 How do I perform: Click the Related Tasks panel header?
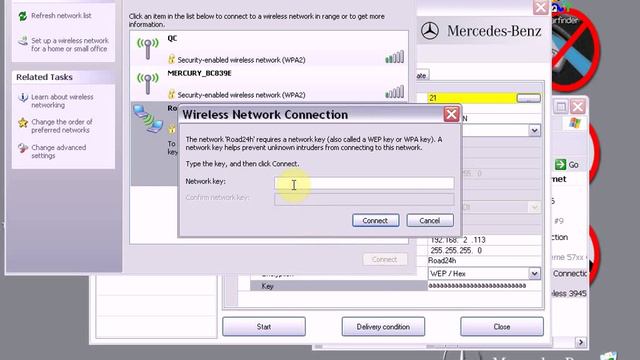coord(63,77)
